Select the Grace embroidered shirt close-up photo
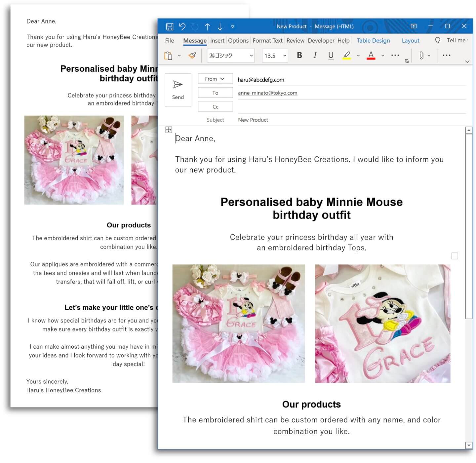This screenshot has width=476, height=463. coord(382,324)
